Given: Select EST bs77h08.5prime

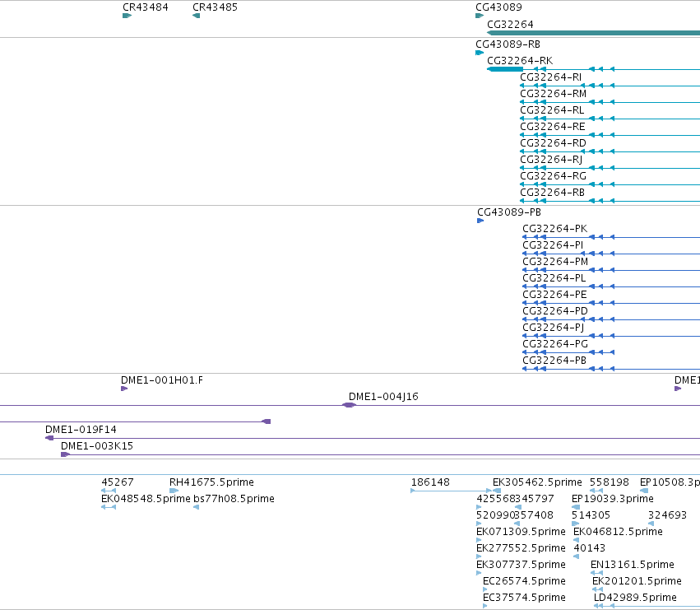Looking at the screenshot, I should tap(234, 499).
